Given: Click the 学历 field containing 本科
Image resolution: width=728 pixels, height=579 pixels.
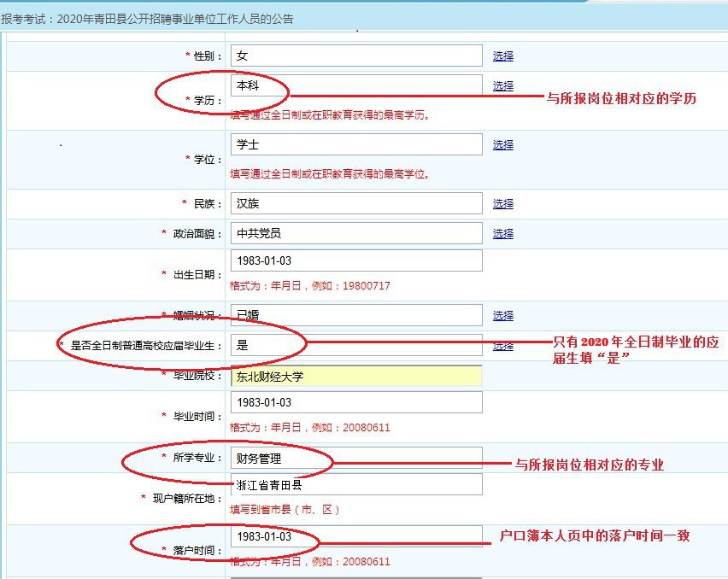Looking at the screenshot, I should [x=355, y=85].
